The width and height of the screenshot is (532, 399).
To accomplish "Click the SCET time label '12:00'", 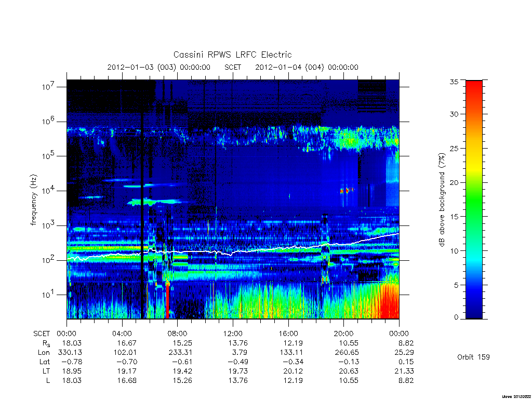I will pos(233,334).
